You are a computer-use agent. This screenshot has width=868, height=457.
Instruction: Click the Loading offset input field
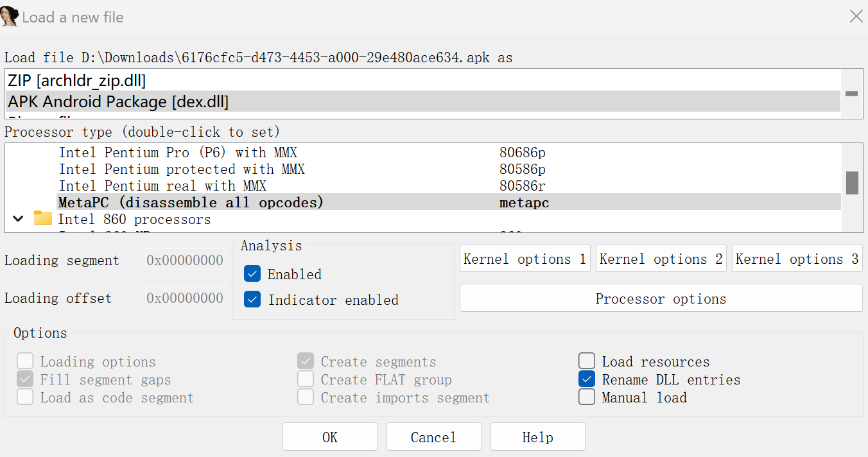pos(186,298)
